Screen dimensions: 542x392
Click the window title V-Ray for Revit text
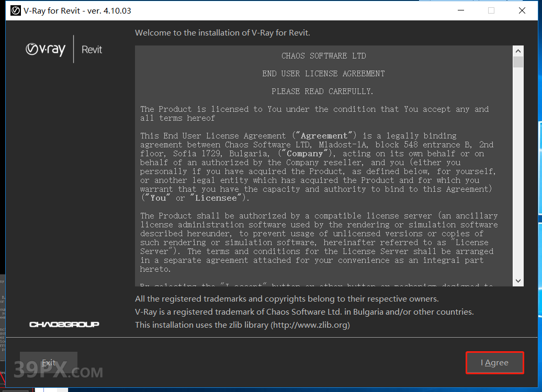coord(77,10)
